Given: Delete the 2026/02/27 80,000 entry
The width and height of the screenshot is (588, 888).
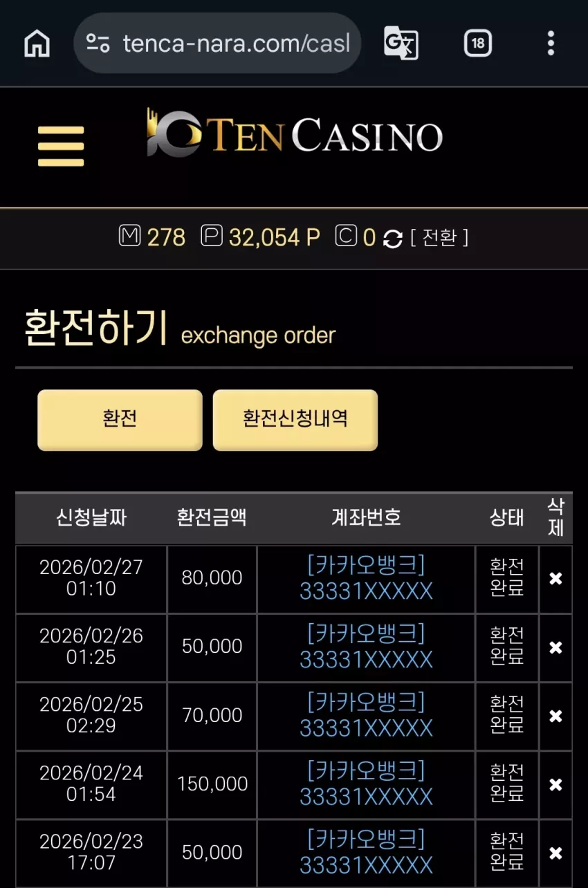Looking at the screenshot, I should point(555,579).
